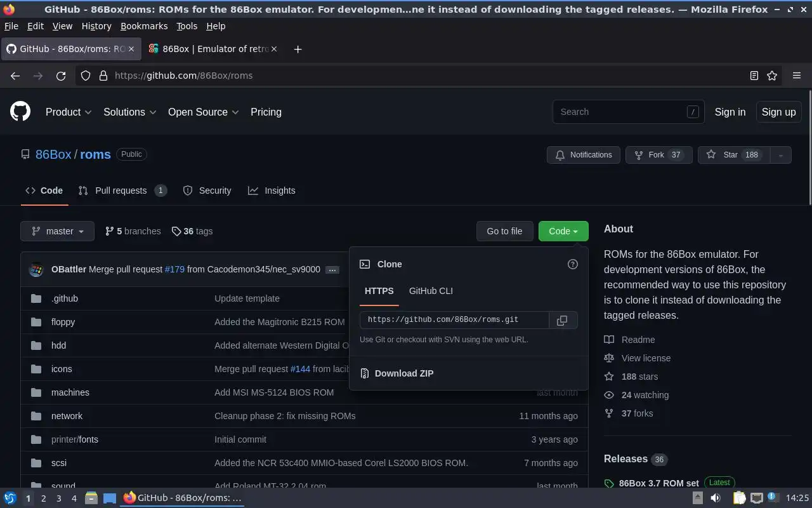Click the volume speaker tray icon
Screen dimensions: 812x508
[x=716, y=498]
